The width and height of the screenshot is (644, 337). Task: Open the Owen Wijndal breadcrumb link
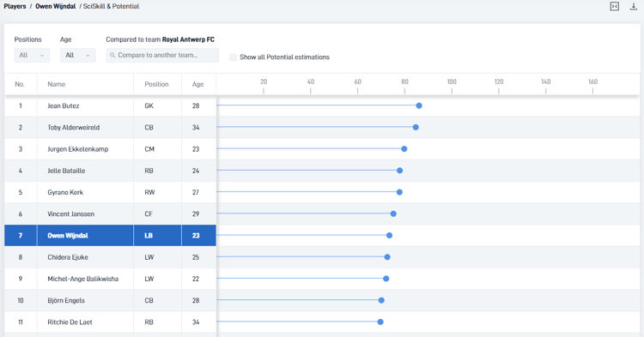pyautogui.click(x=56, y=6)
